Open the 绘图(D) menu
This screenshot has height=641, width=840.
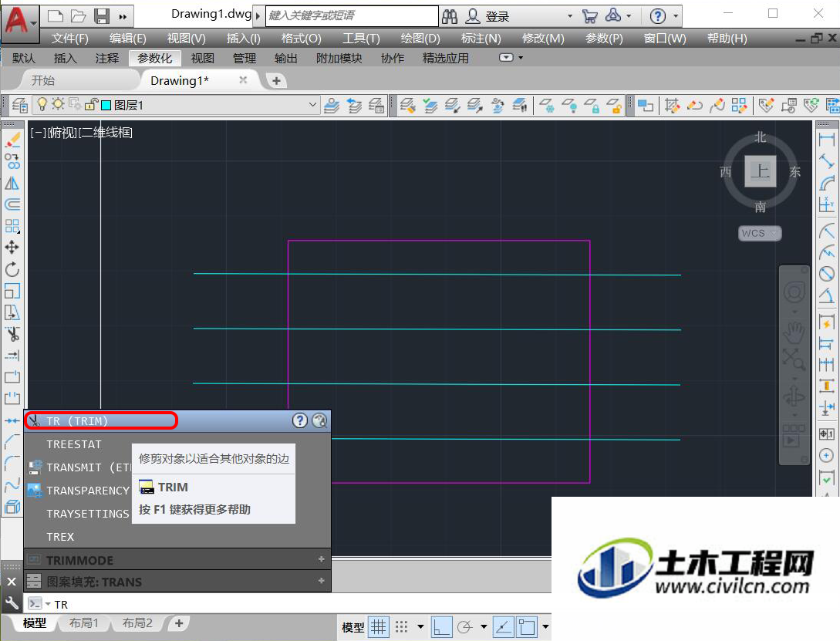(x=420, y=39)
